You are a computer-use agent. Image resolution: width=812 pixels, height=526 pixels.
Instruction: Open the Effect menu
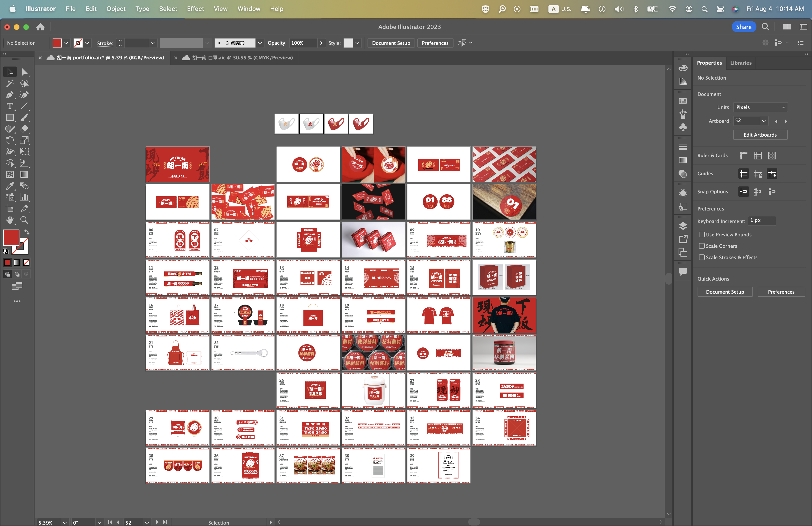click(x=195, y=9)
